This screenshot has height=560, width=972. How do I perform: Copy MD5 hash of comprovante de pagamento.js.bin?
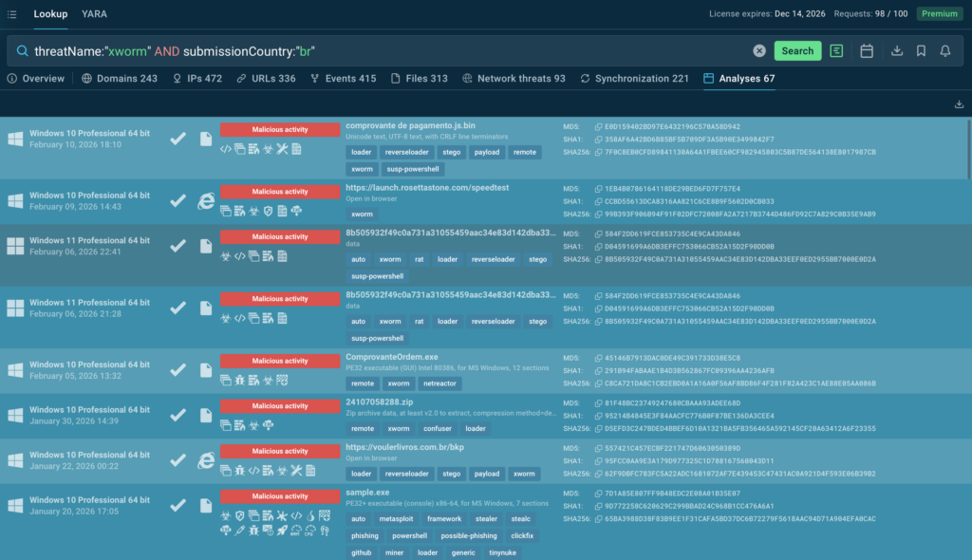coord(598,126)
